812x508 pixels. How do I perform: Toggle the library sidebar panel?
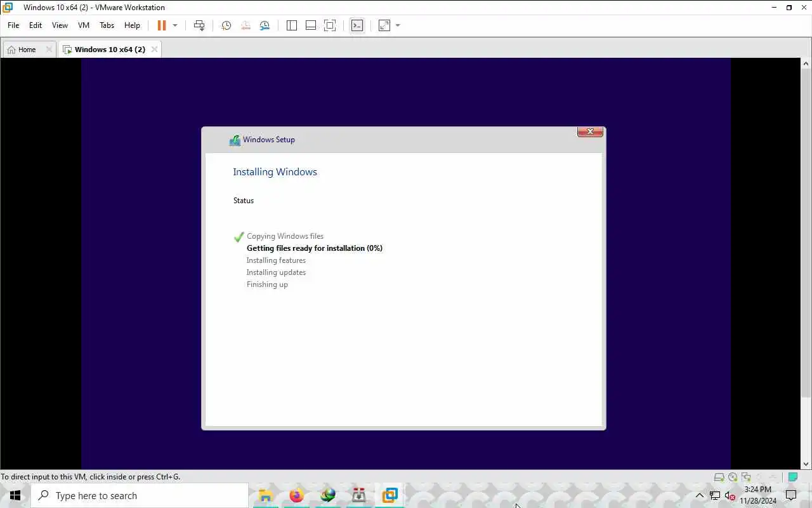coord(292,25)
